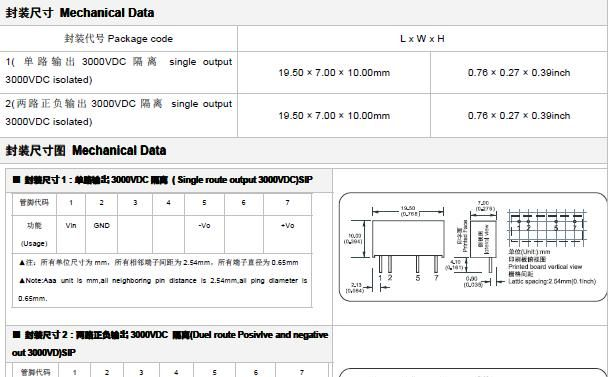Select pin 1 header in package size 1 table
Viewport: 613px width, 377px height.
pos(71,203)
